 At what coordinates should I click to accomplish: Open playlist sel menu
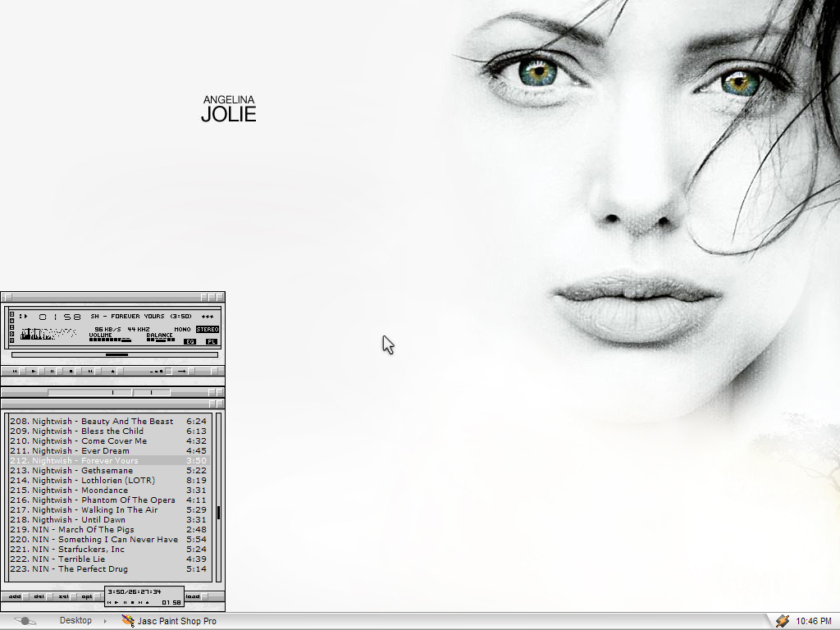67,596
